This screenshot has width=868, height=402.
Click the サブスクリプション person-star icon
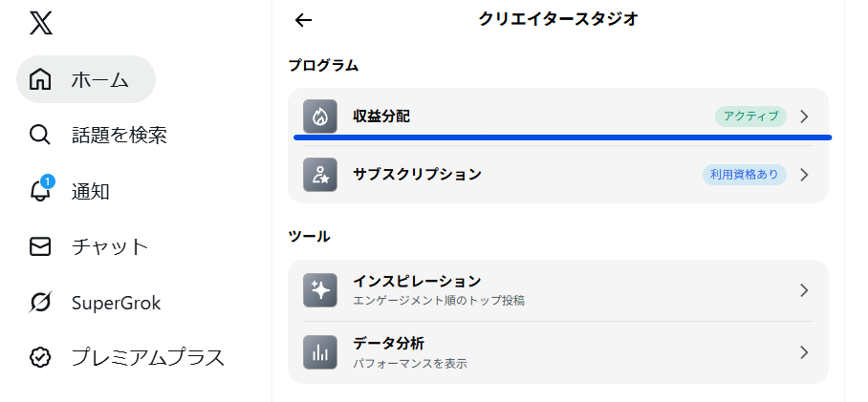coord(320,175)
